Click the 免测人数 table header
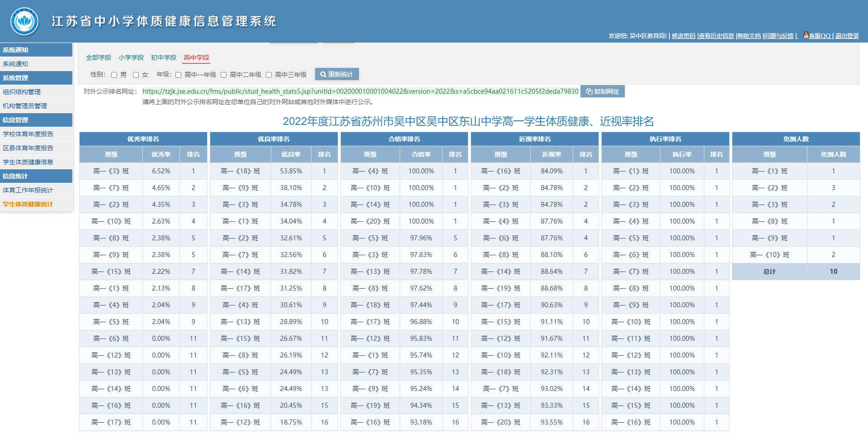The width and height of the screenshot is (868, 439). coord(796,139)
